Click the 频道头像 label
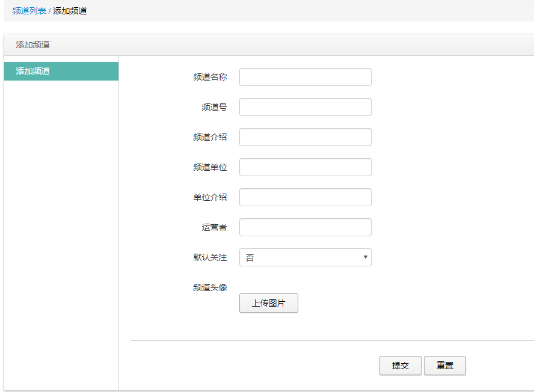The width and height of the screenshot is (534, 392). pyautogui.click(x=210, y=287)
